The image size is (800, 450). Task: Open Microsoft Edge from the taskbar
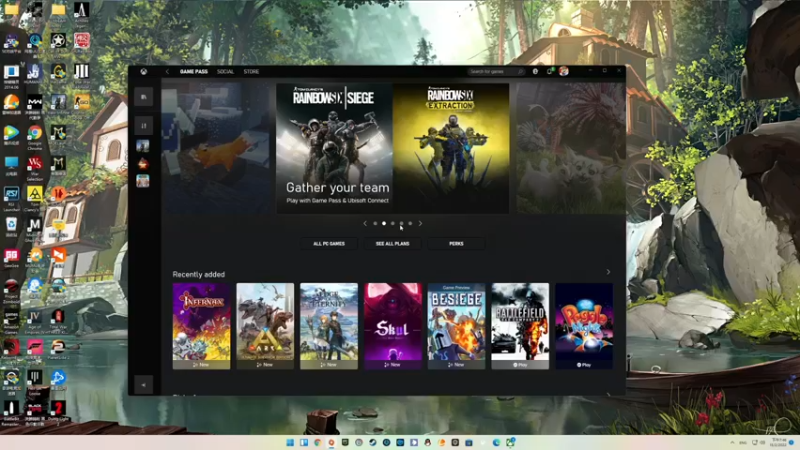(496, 442)
